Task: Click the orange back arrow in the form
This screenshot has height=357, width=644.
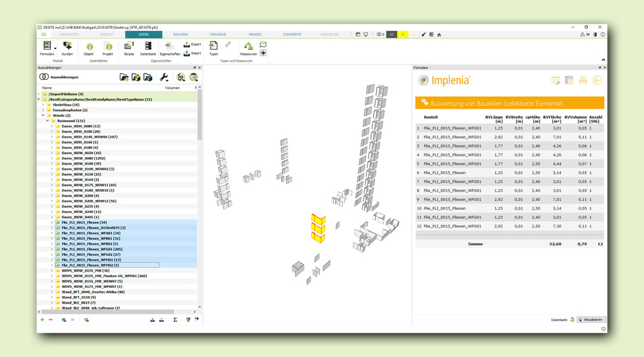Action: click(x=597, y=80)
